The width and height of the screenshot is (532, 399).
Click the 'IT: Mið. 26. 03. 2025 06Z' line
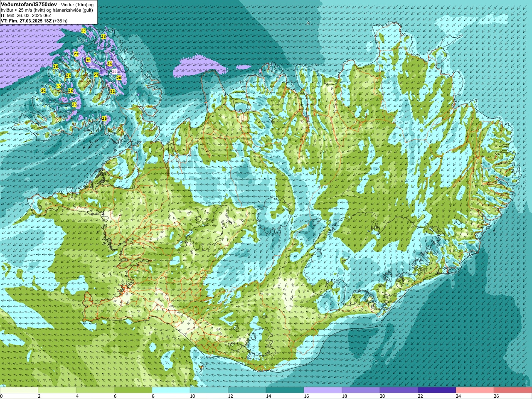pyautogui.click(x=26, y=15)
